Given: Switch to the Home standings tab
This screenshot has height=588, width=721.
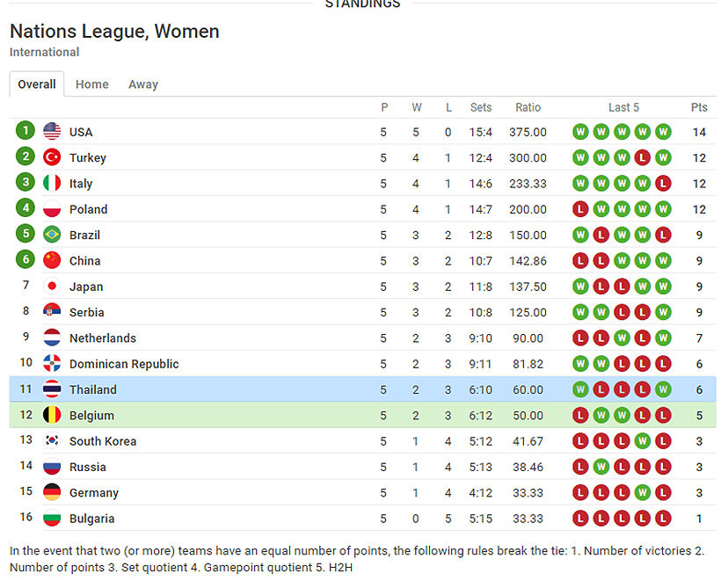Looking at the screenshot, I should [x=92, y=84].
